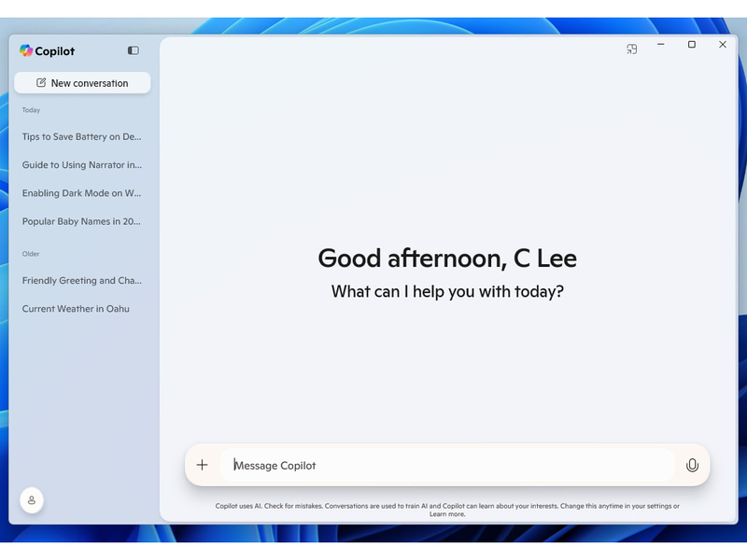Viewport: 747px width, 560px height.
Task: Open the account profile icon
Action: 32,500
